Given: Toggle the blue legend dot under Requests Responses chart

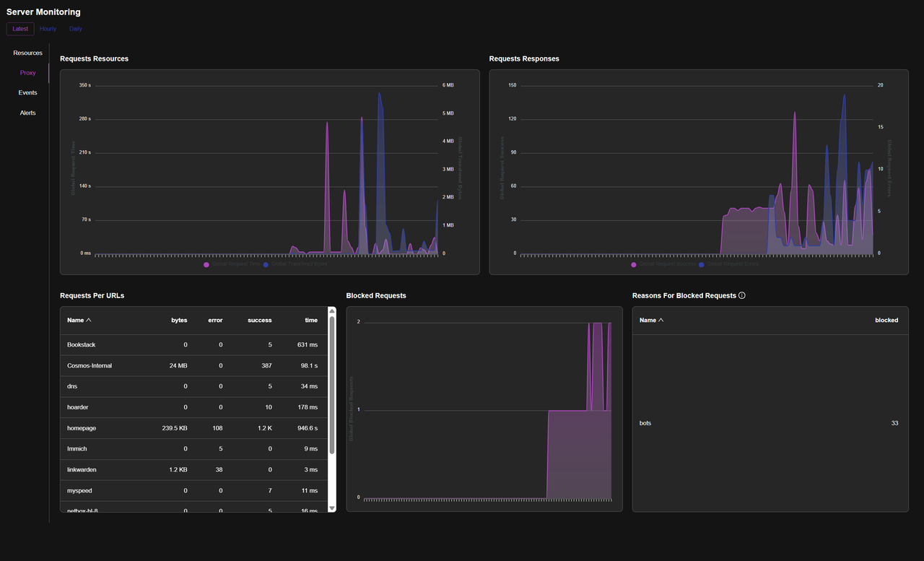Looking at the screenshot, I should click(702, 265).
